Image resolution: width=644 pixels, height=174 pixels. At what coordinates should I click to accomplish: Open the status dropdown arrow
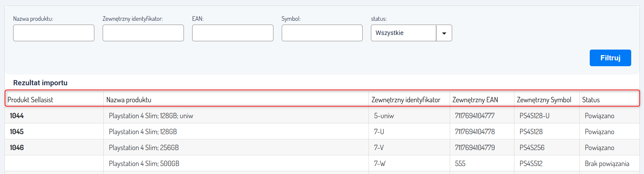click(444, 33)
